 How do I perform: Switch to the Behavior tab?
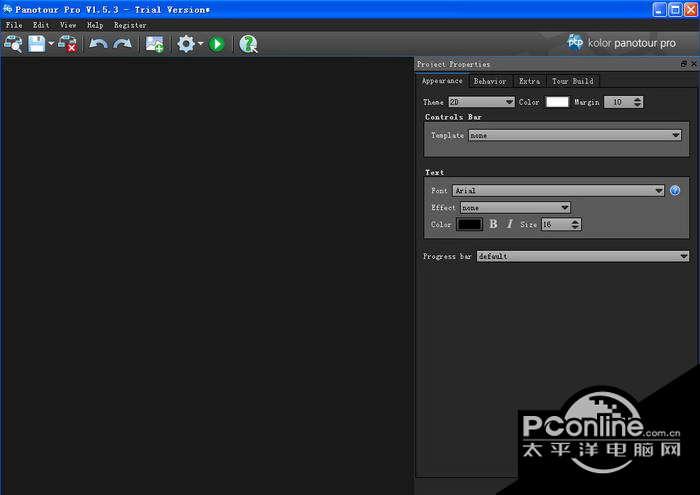(x=490, y=81)
